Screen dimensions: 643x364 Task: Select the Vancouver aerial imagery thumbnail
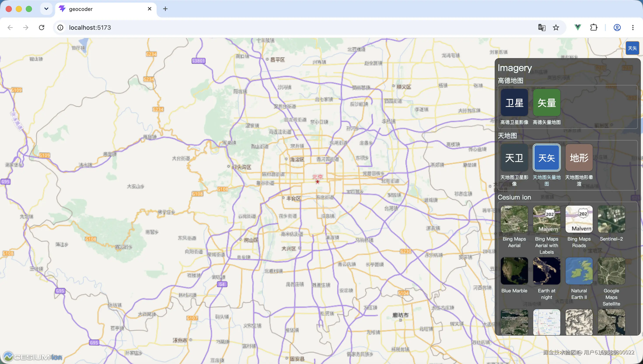[514, 322]
